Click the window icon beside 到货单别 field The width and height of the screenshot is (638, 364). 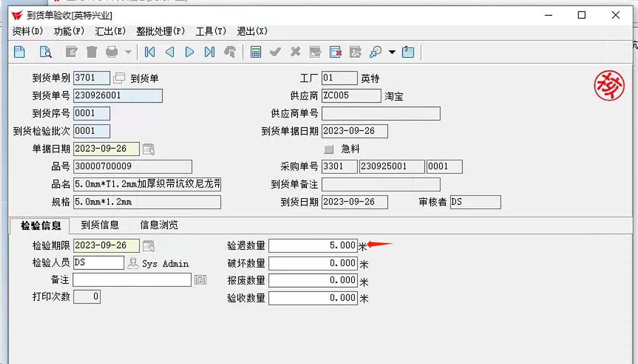pos(119,78)
